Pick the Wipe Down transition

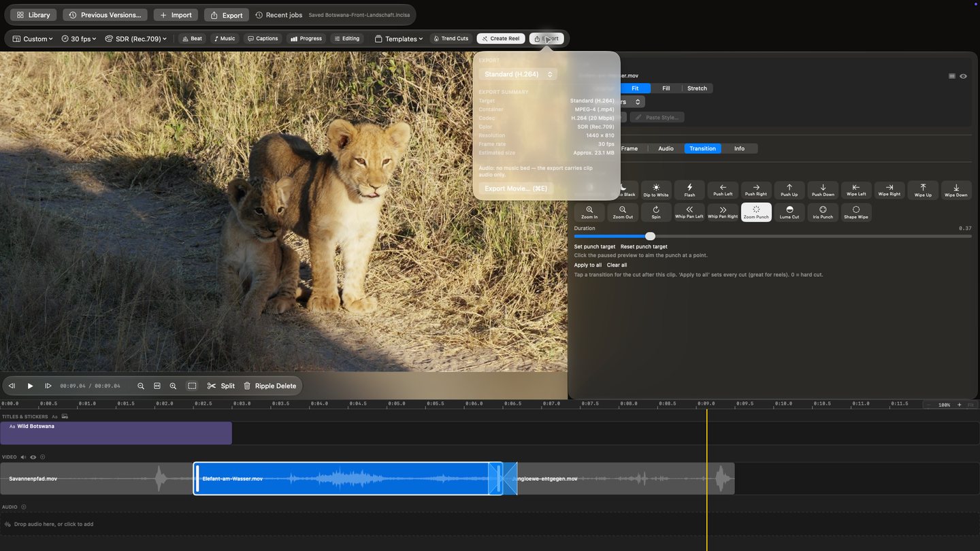[956, 190]
